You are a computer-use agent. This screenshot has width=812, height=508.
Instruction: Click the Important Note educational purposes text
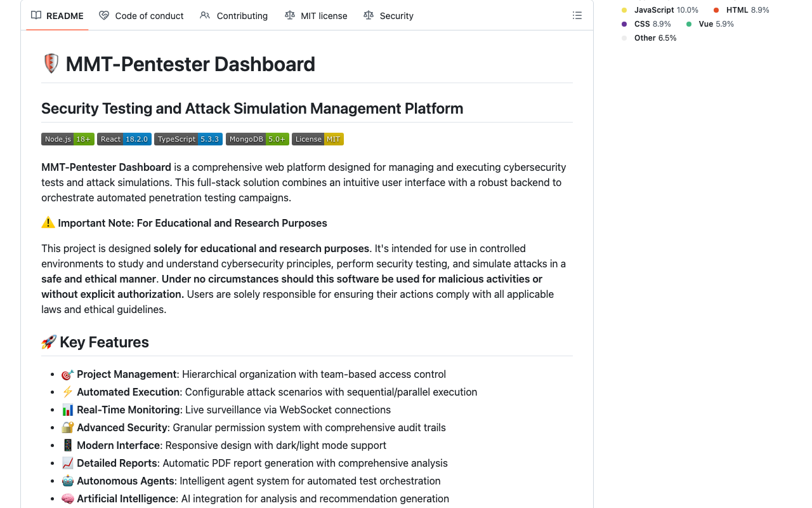click(193, 223)
